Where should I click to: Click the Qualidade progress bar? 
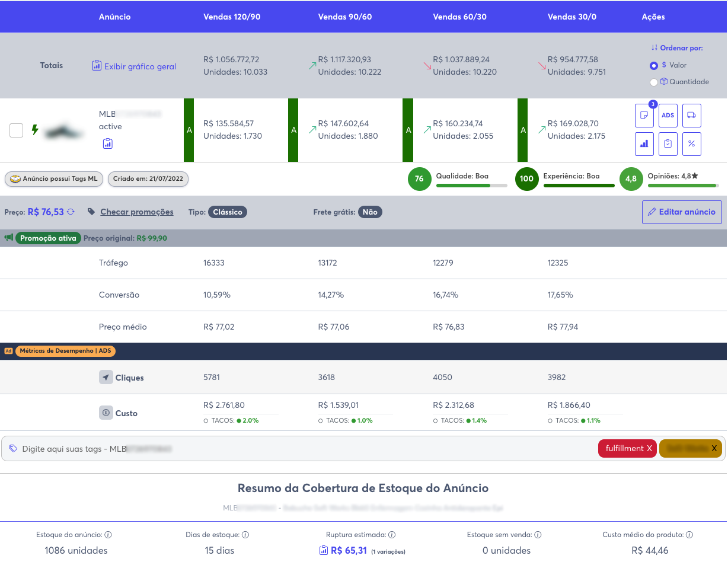[x=471, y=186]
